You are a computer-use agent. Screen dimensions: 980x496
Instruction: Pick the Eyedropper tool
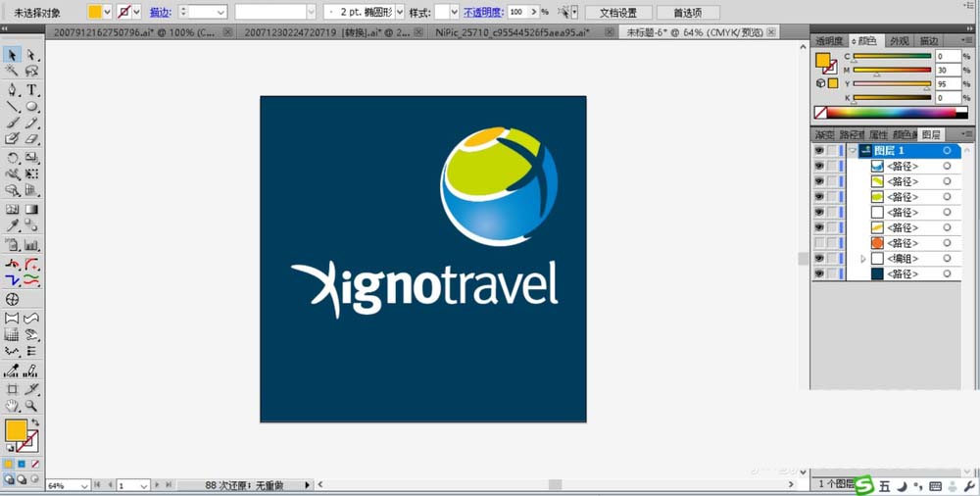(12, 225)
